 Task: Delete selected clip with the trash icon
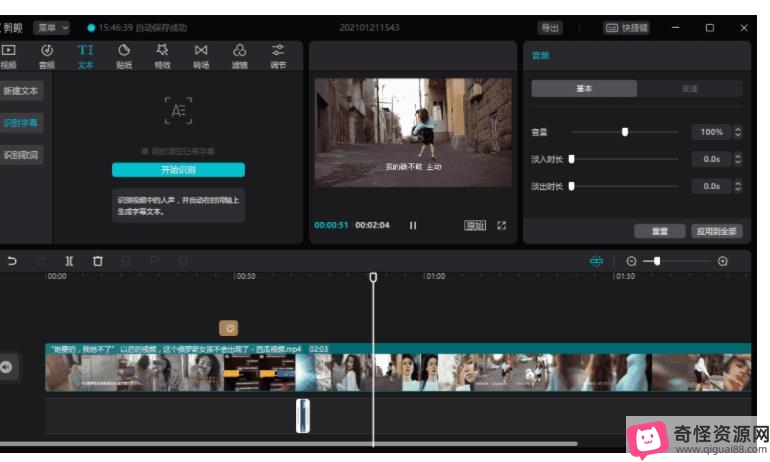98,261
